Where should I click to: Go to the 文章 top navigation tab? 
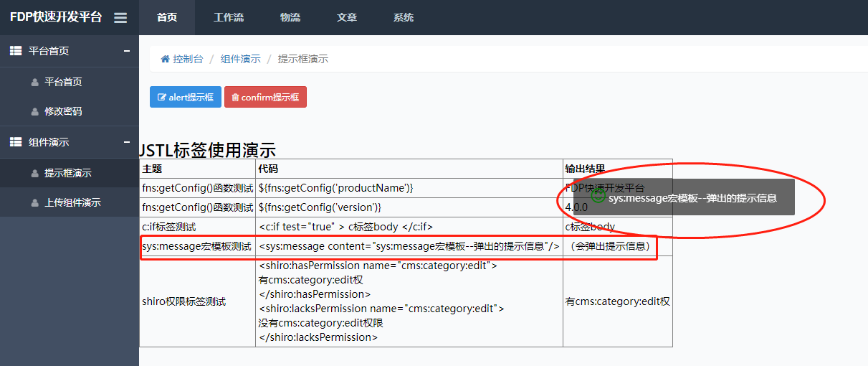point(347,18)
